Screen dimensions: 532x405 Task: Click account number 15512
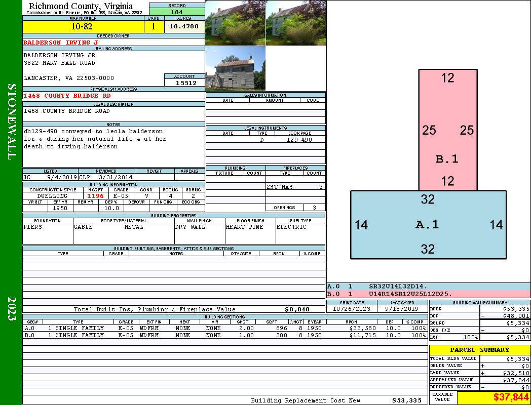point(186,83)
